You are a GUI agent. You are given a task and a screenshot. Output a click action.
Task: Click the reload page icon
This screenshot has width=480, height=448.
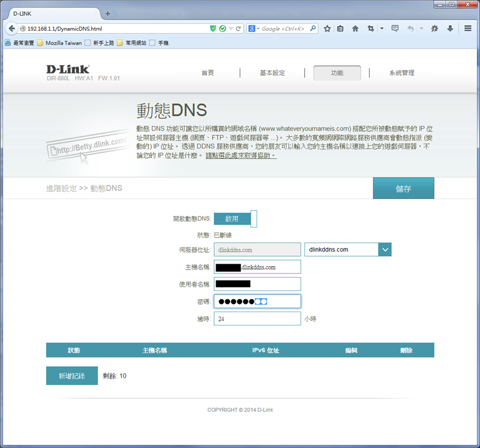238,29
